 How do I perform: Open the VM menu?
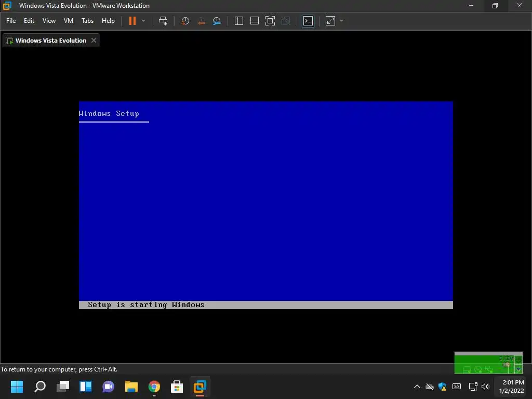click(69, 21)
